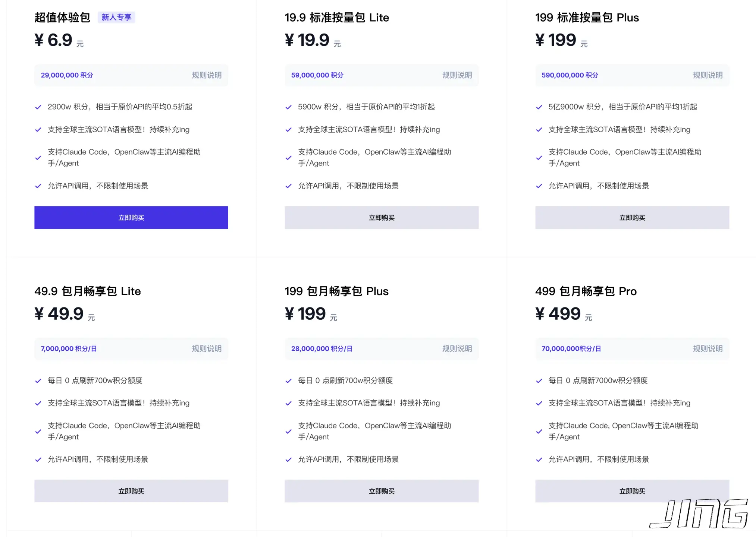756x537 pixels.
Task: Open 规则说明 for the 超值体验包 plan
Action: tap(206, 75)
